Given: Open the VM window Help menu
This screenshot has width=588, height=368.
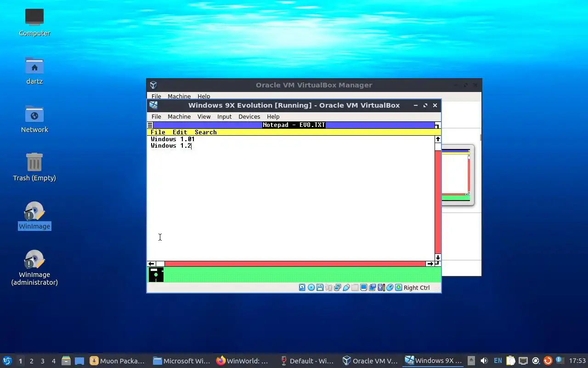Looking at the screenshot, I should coord(273,116).
